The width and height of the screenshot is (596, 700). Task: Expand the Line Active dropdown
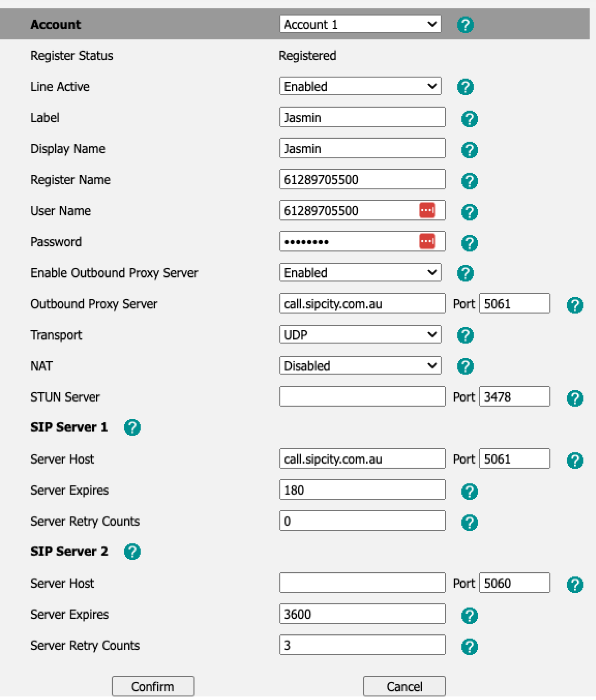tap(360, 87)
